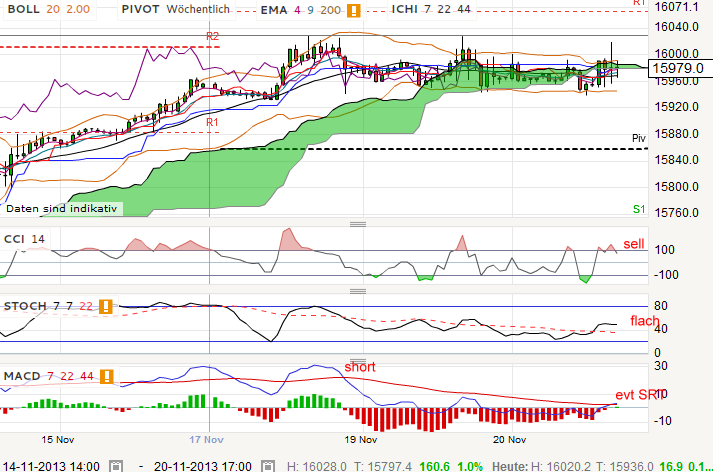Click the 15 Nov date axis label
This screenshot has height=472, width=713.
pos(58,440)
